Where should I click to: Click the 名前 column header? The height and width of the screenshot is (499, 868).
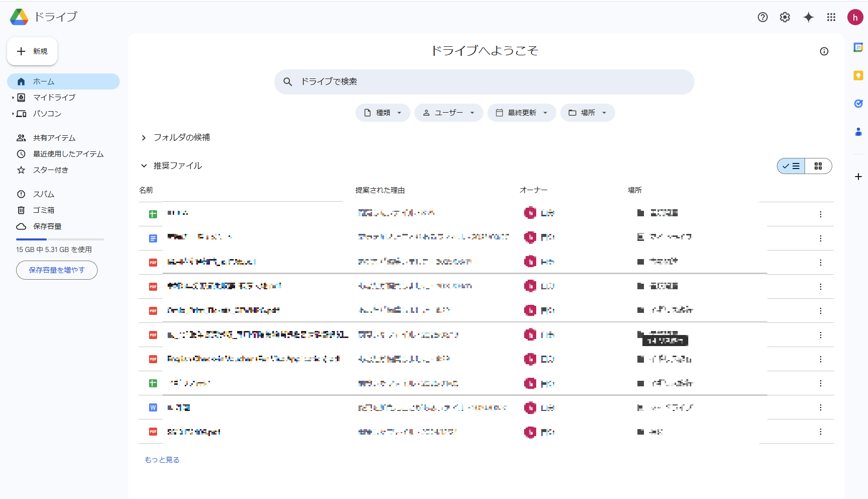(x=146, y=190)
